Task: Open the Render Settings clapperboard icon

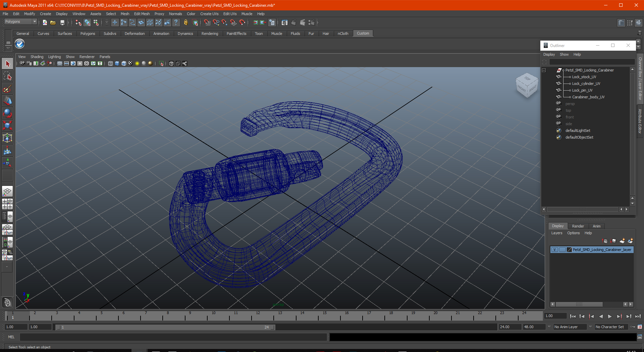Action: 311,22
